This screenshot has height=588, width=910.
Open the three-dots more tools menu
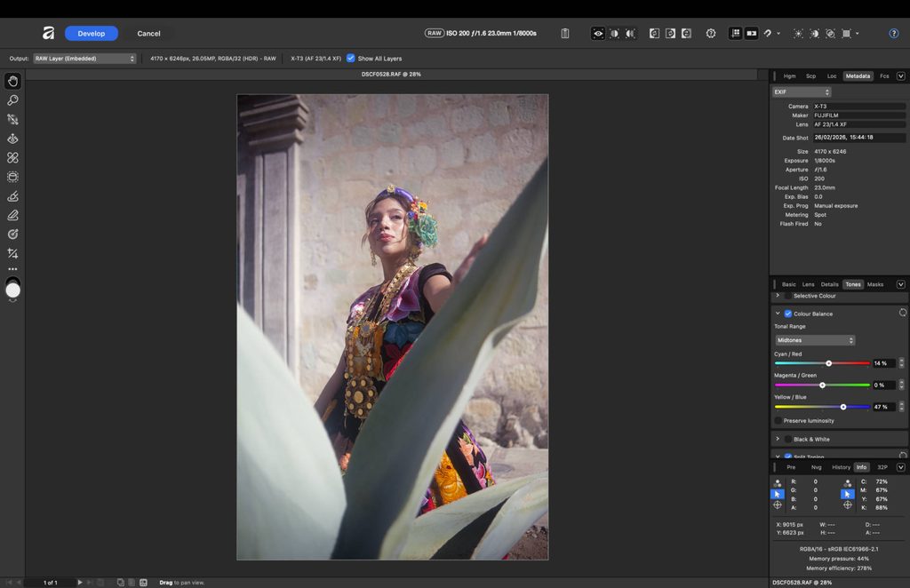(12, 269)
